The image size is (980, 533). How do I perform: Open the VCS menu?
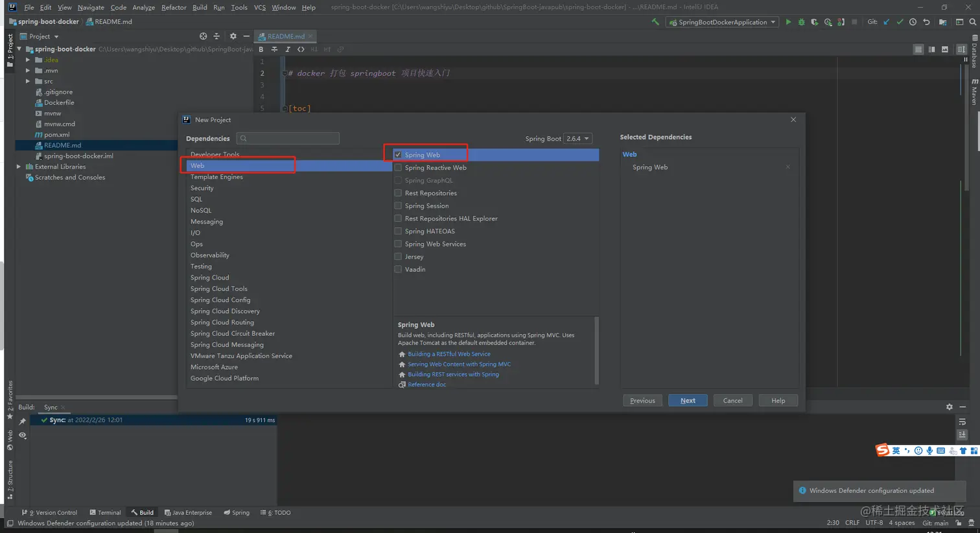pos(260,7)
